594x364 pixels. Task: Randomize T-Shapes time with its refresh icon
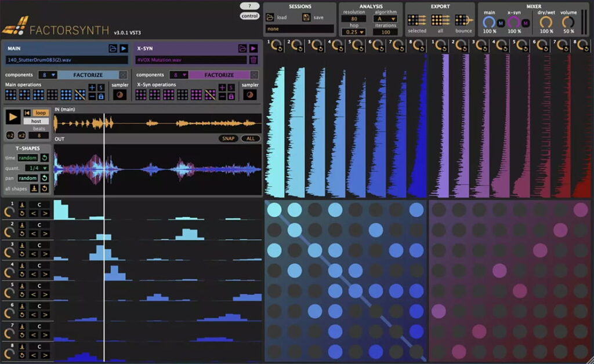point(44,158)
